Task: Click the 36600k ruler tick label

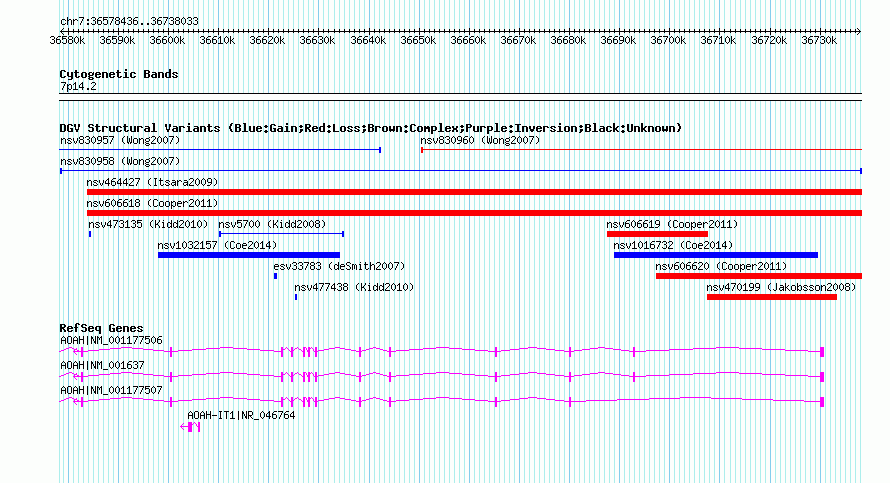Action: [167, 40]
